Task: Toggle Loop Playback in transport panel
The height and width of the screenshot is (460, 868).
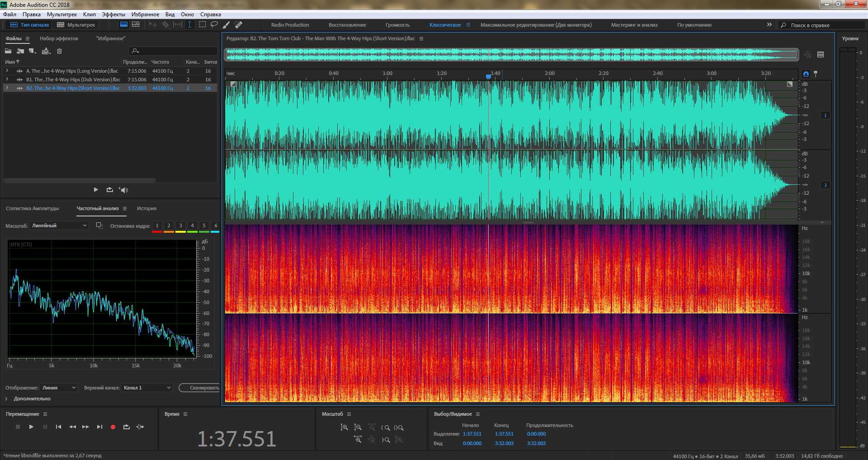Action: tap(127, 427)
